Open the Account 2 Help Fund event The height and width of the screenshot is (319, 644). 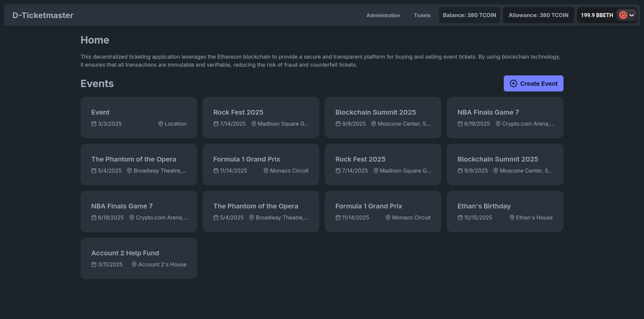tap(139, 258)
